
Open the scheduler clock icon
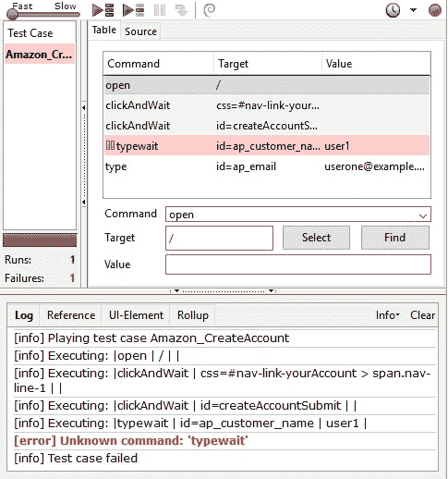pyautogui.click(x=393, y=10)
